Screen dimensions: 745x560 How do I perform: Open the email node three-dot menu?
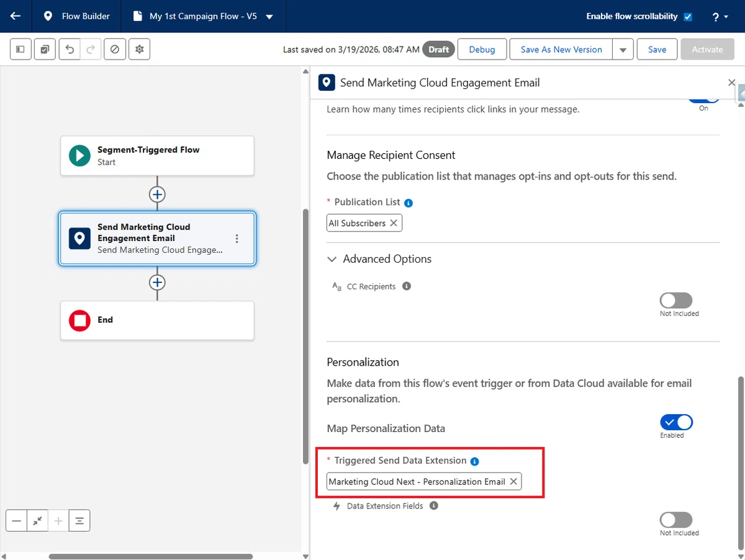click(x=237, y=238)
